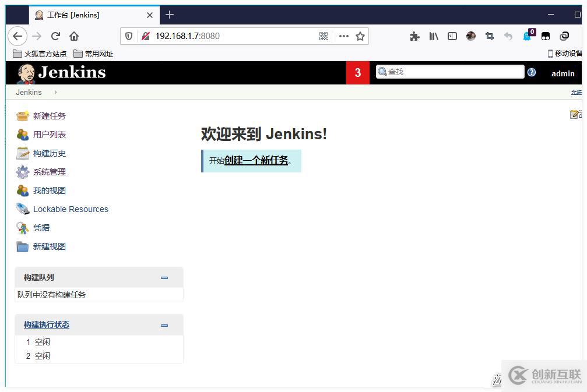587x392 pixels.
Task: Open 构建执行状态 header link
Action: click(47, 324)
